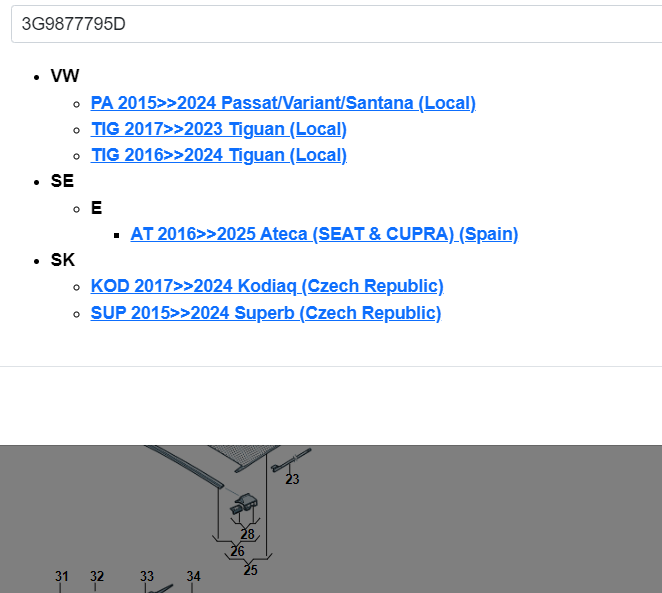Image resolution: width=662 pixels, height=593 pixels.
Task: Select the SK brand heading
Action: [63, 260]
